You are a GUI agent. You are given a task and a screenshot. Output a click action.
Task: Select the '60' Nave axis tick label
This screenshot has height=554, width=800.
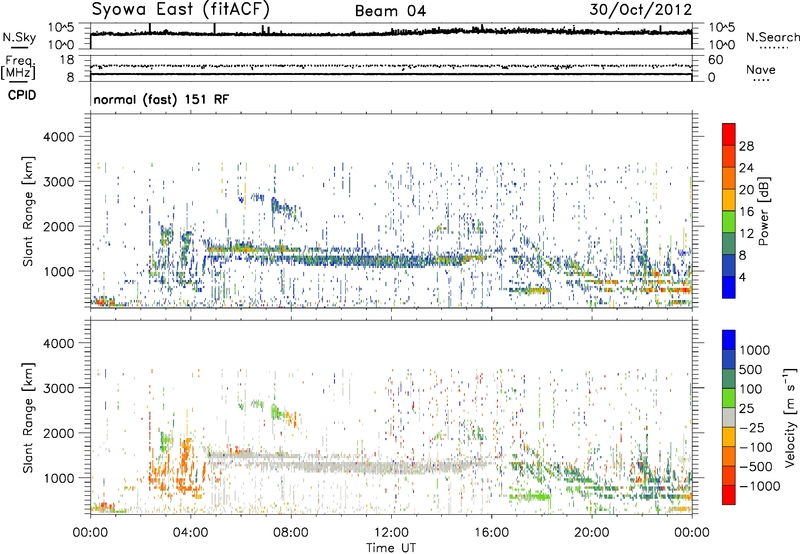click(x=715, y=60)
